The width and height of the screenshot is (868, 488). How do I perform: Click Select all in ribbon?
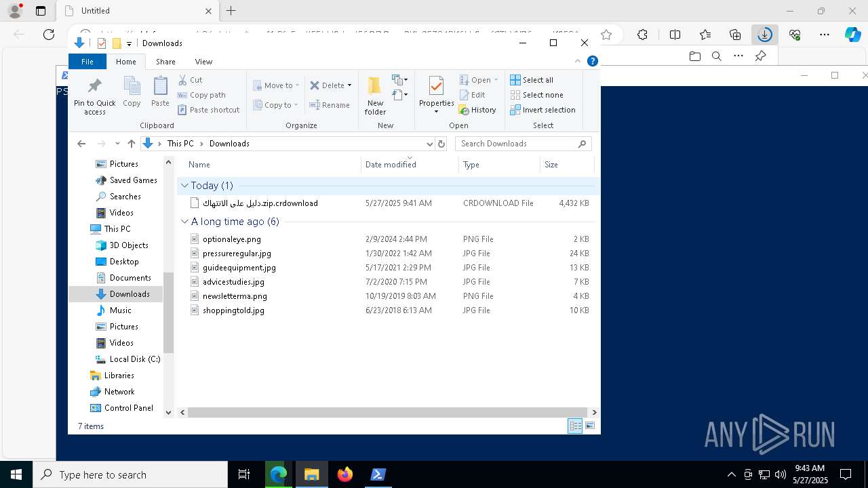(532, 80)
